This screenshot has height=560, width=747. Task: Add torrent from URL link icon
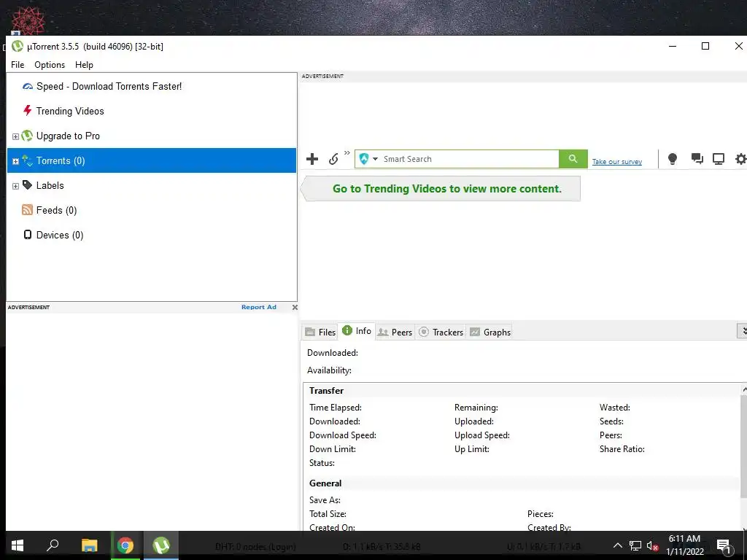333,159
